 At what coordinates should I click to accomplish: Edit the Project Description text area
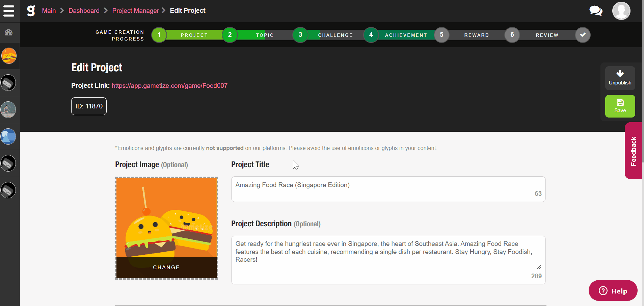pyautogui.click(x=388, y=260)
